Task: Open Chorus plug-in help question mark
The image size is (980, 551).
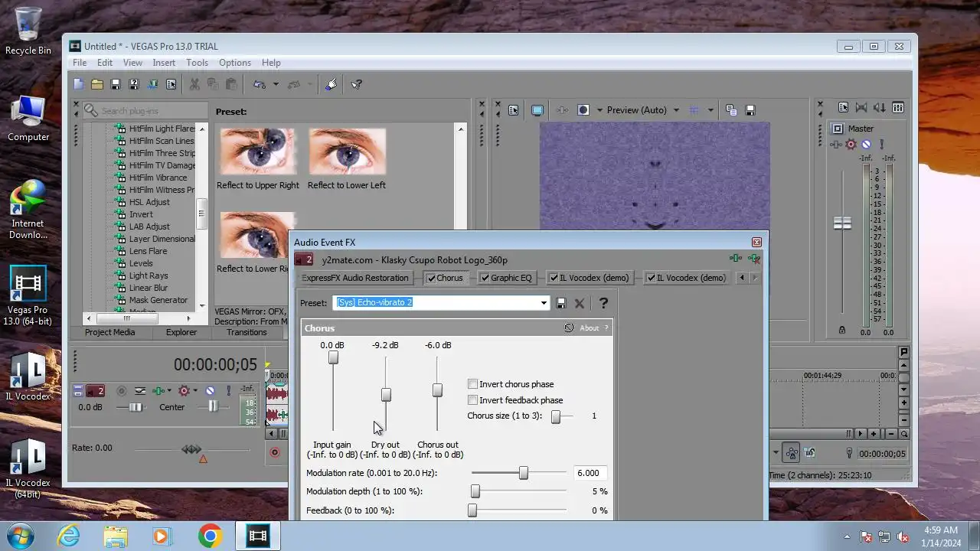Action: coord(603,303)
